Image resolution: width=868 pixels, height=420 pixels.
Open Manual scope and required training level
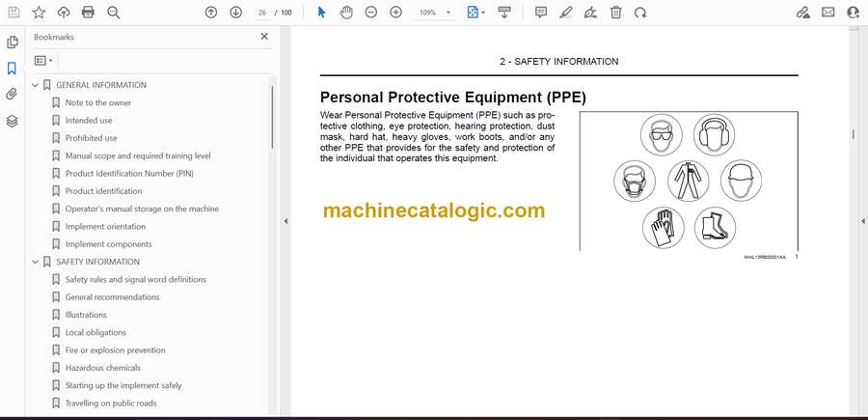[x=138, y=155]
